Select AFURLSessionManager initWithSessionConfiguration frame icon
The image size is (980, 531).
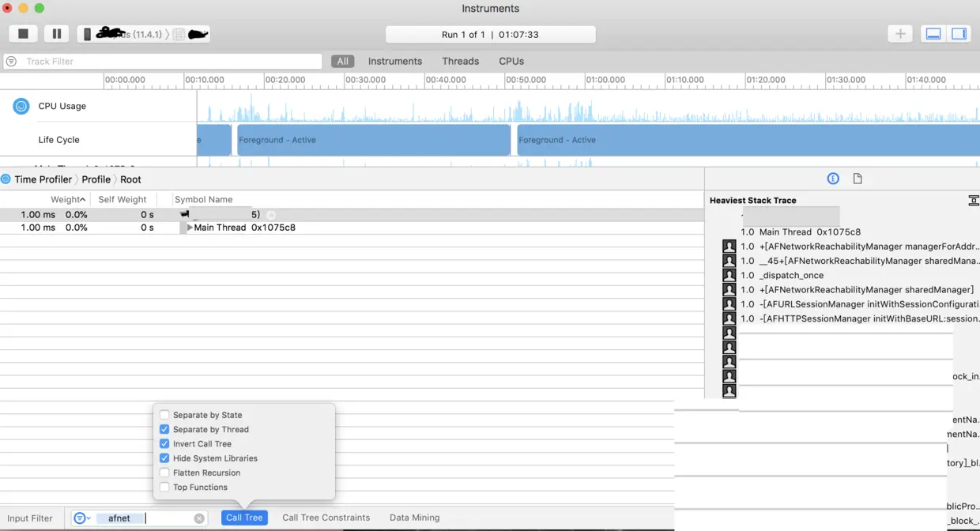click(729, 304)
